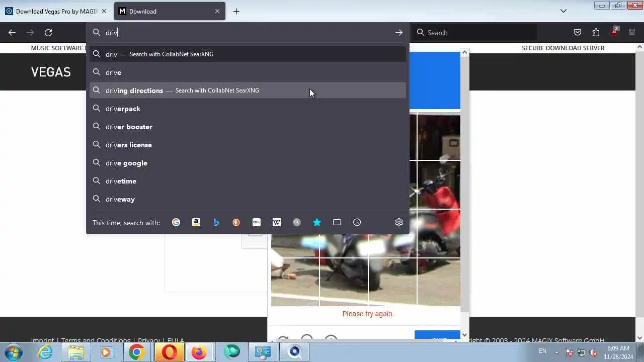
Task: Click 'SECURE DOWNLOAD SERVER' header text
Action: coord(563,48)
